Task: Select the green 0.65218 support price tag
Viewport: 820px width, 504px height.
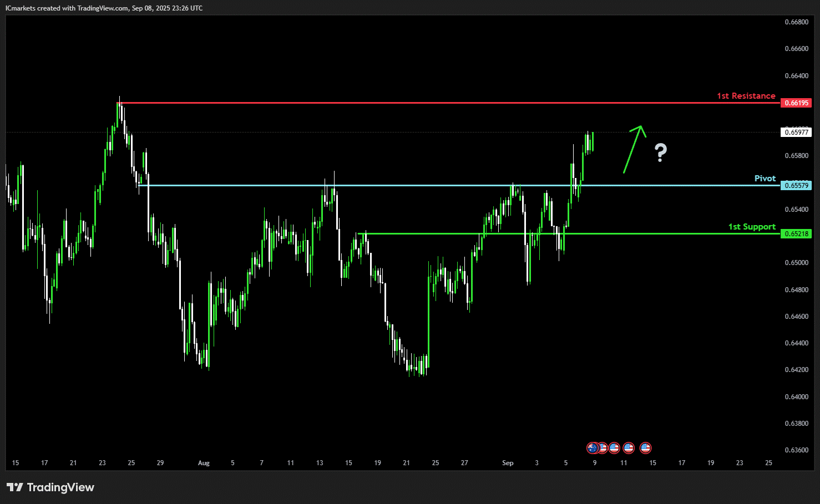Action: click(x=796, y=233)
